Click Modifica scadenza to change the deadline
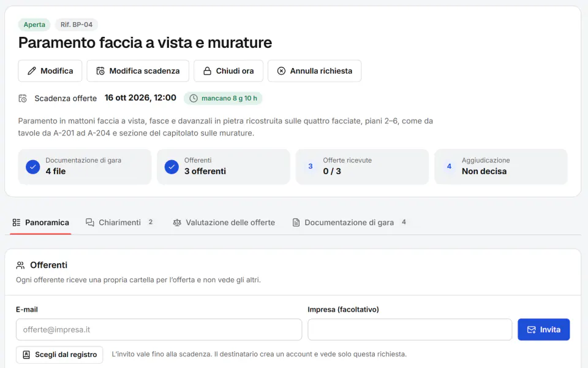Image resolution: width=588 pixels, height=368 pixels. (x=138, y=71)
